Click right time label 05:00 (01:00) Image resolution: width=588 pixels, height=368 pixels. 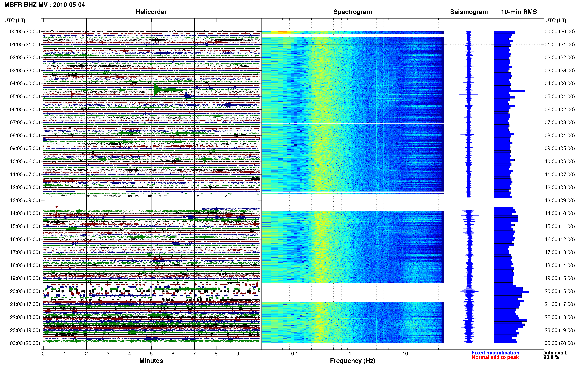click(560, 96)
